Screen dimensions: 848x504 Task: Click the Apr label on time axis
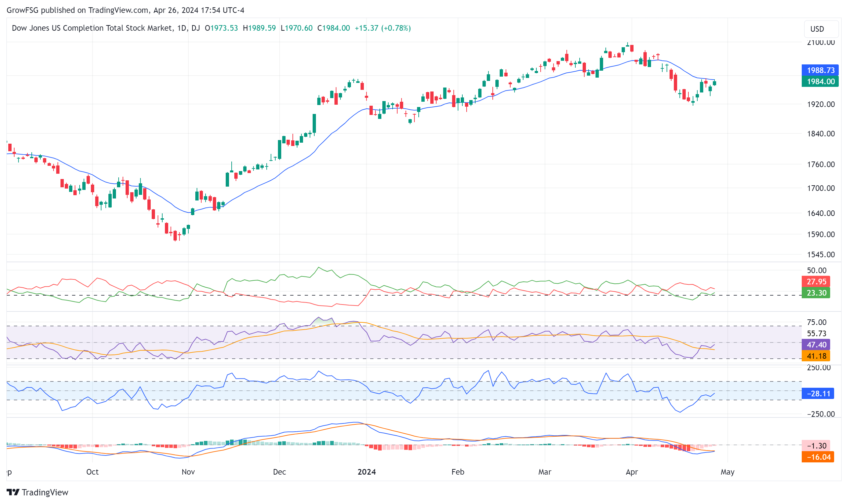click(x=632, y=472)
